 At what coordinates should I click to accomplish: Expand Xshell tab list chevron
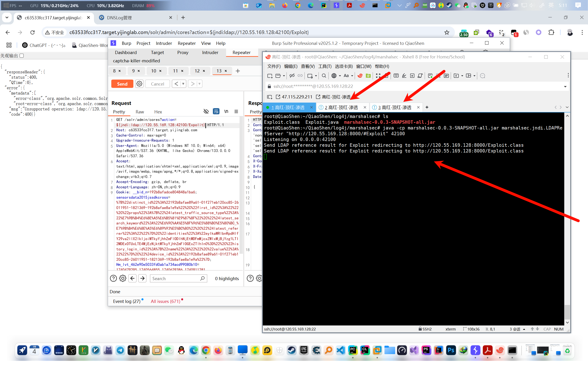click(x=567, y=107)
